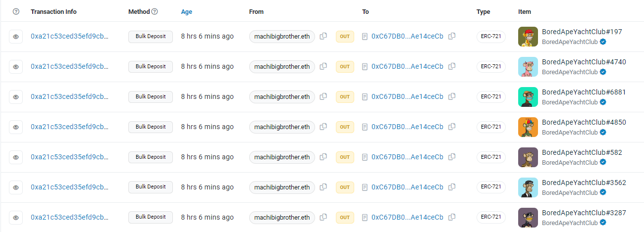
Task: Toggle eye preview for BoredApeYachtClub#4850 transaction
Action: click(16, 127)
